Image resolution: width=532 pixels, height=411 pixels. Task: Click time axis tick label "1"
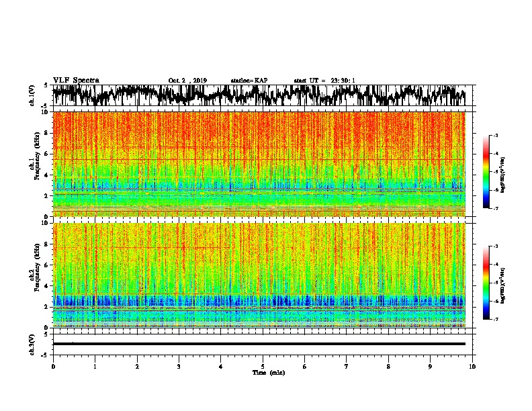pyautogui.click(x=95, y=367)
